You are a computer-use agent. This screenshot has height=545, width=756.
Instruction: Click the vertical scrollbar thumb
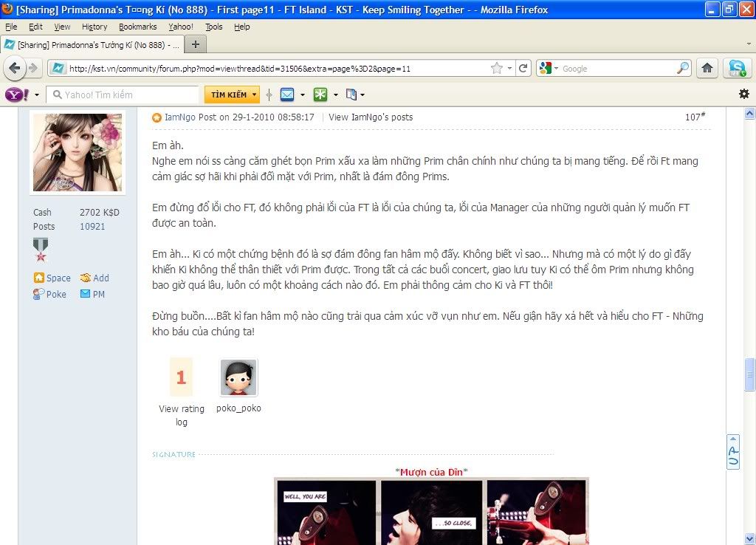[749, 374]
